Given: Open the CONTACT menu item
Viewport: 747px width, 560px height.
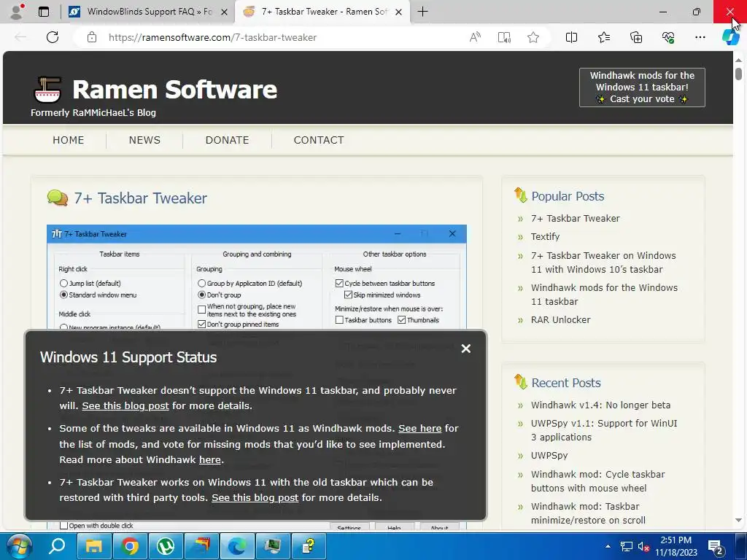Looking at the screenshot, I should [318, 140].
